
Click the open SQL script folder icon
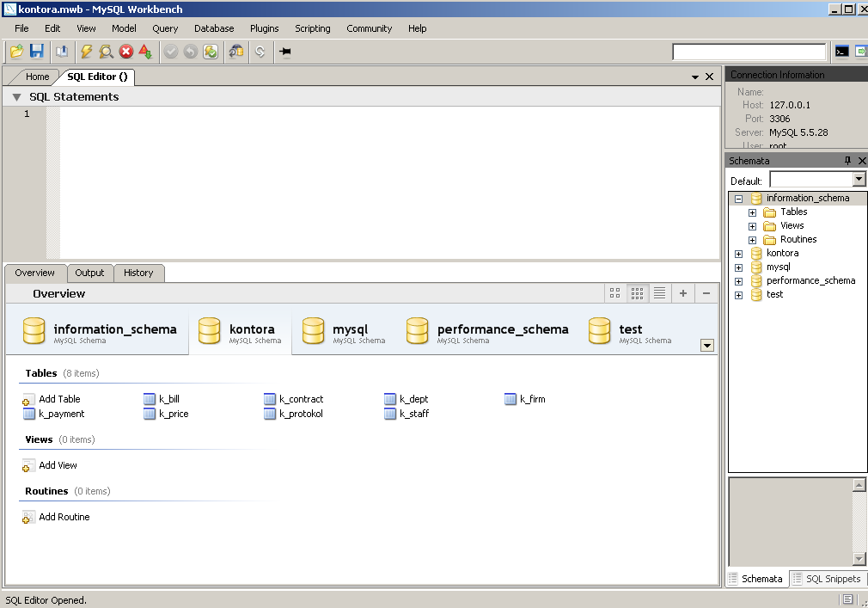(x=16, y=52)
